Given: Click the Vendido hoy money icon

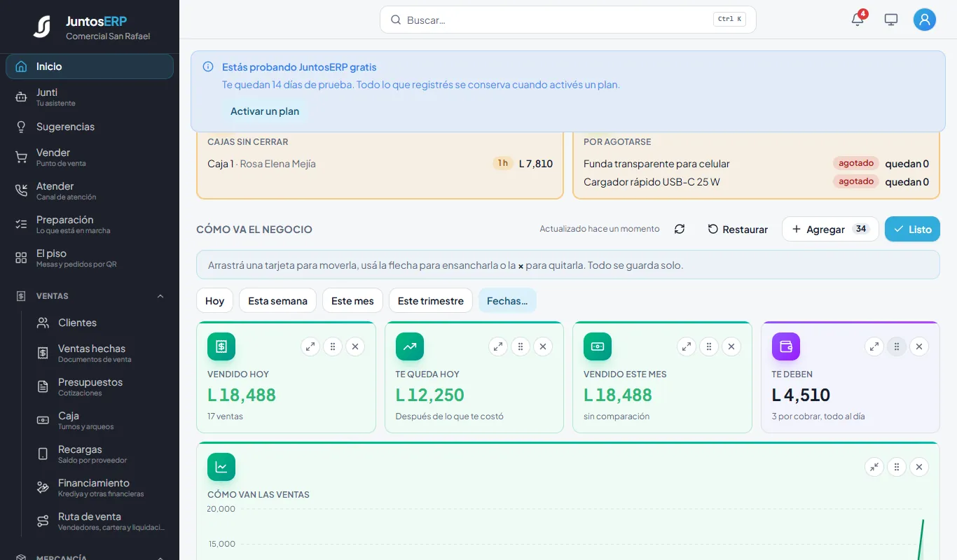Looking at the screenshot, I should (x=221, y=346).
